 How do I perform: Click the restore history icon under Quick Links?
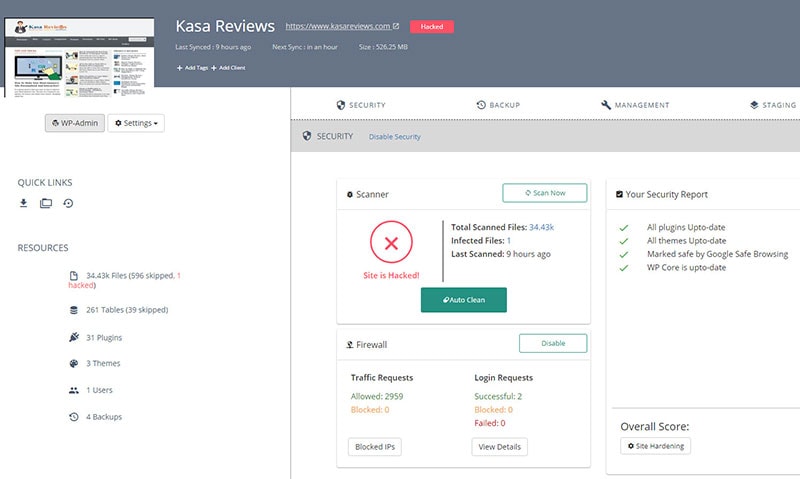[68, 204]
